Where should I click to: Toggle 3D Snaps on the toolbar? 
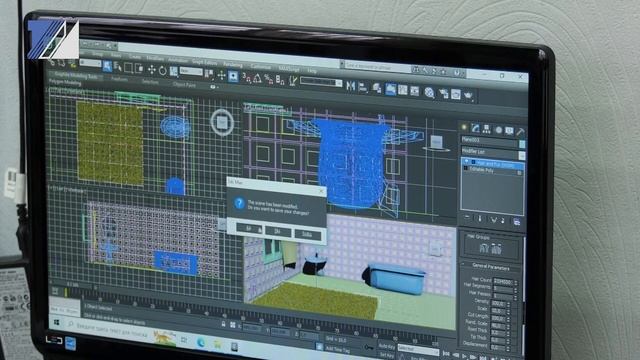(x=247, y=77)
